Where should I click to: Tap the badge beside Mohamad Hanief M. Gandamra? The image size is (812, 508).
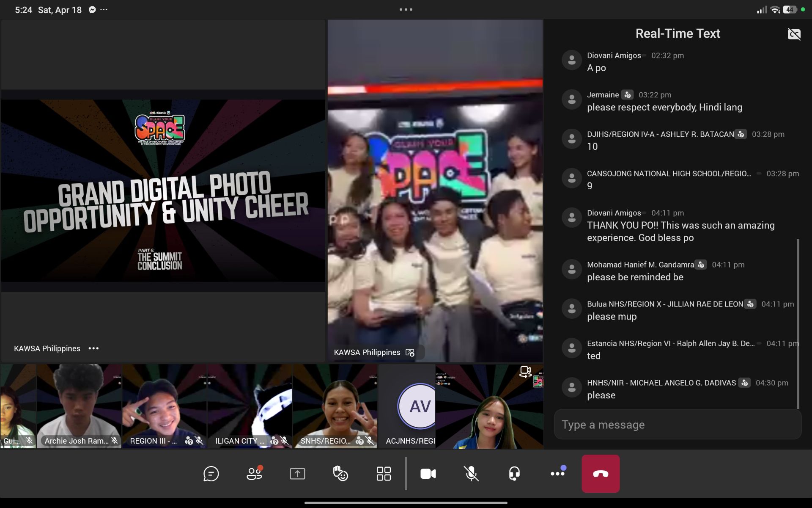pyautogui.click(x=701, y=265)
